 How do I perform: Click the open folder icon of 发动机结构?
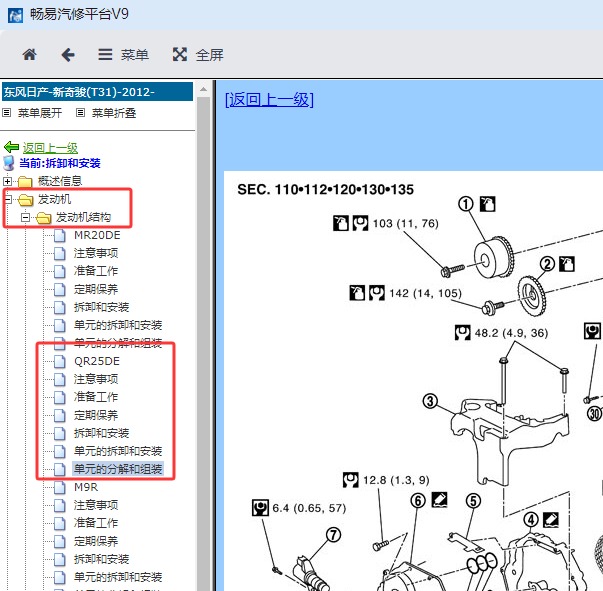pos(43,218)
